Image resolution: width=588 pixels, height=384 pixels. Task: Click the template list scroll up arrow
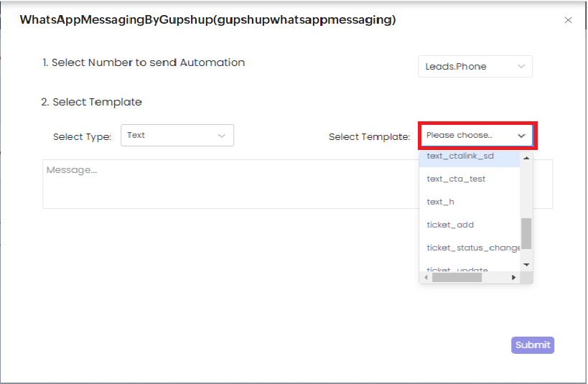click(x=526, y=158)
